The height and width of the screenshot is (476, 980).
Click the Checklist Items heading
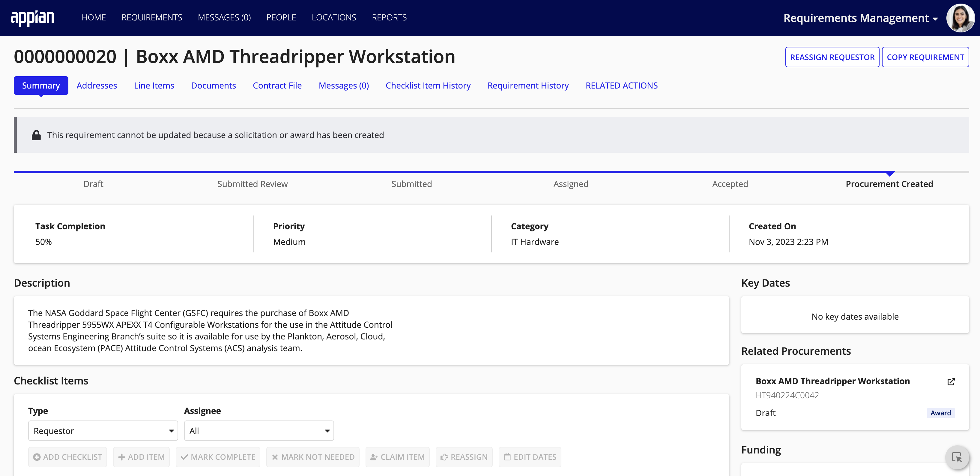coord(51,381)
